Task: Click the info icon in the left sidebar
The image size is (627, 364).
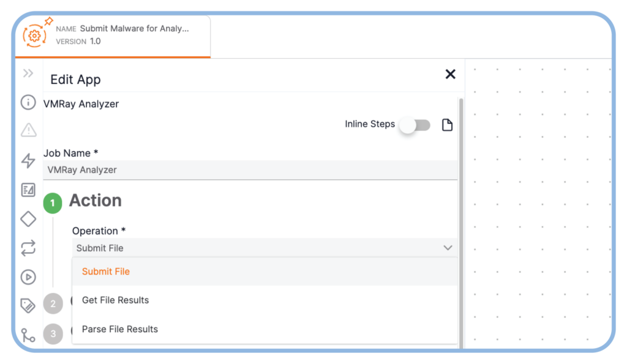Action: click(28, 102)
